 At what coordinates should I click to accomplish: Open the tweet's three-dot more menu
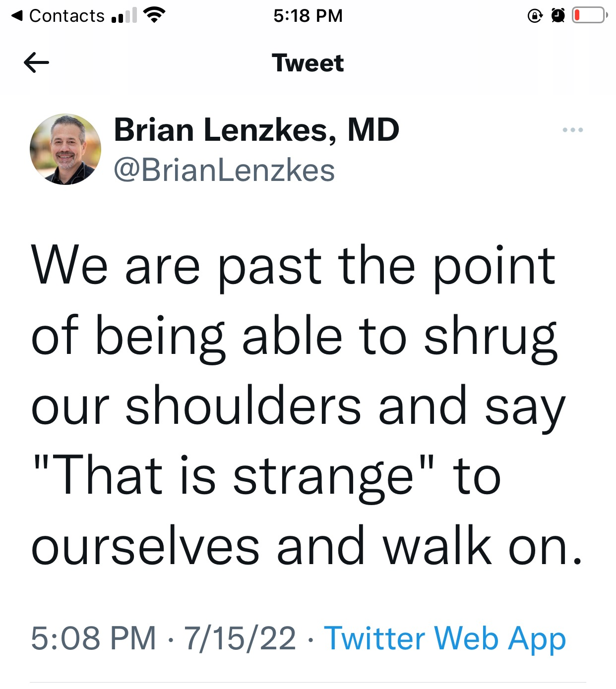click(x=572, y=130)
